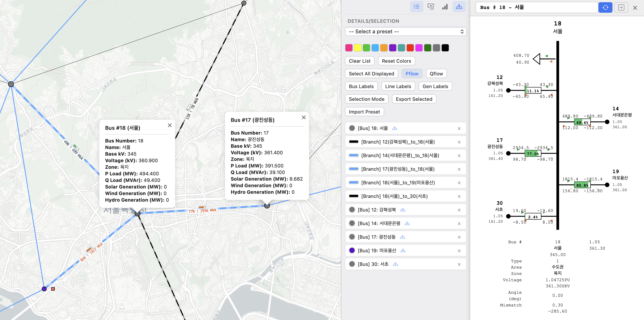The image size is (644, 320).
Task: Pick the purple color swatch
Action: (392, 48)
